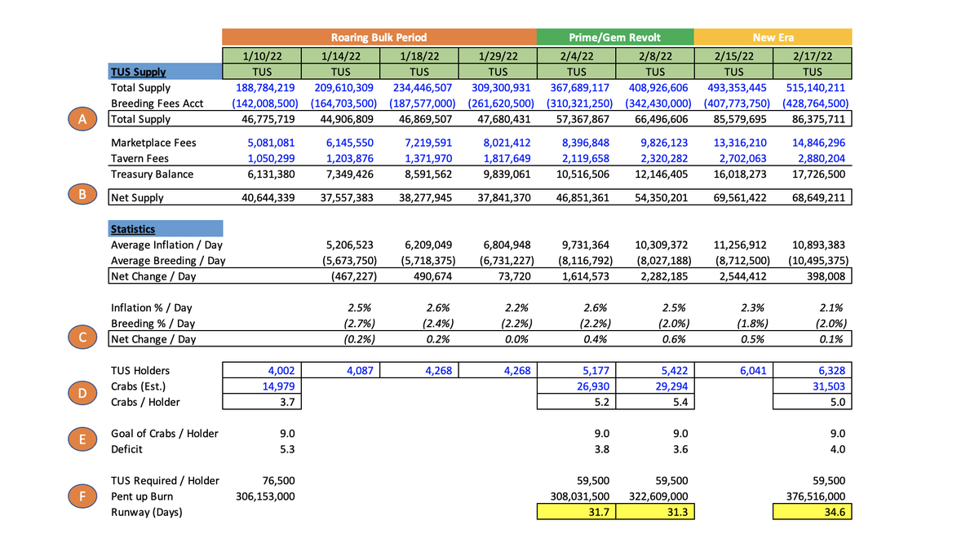This screenshot has height=560, width=979.
Task: Select the TUS Supply section heading
Action: pos(164,72)
